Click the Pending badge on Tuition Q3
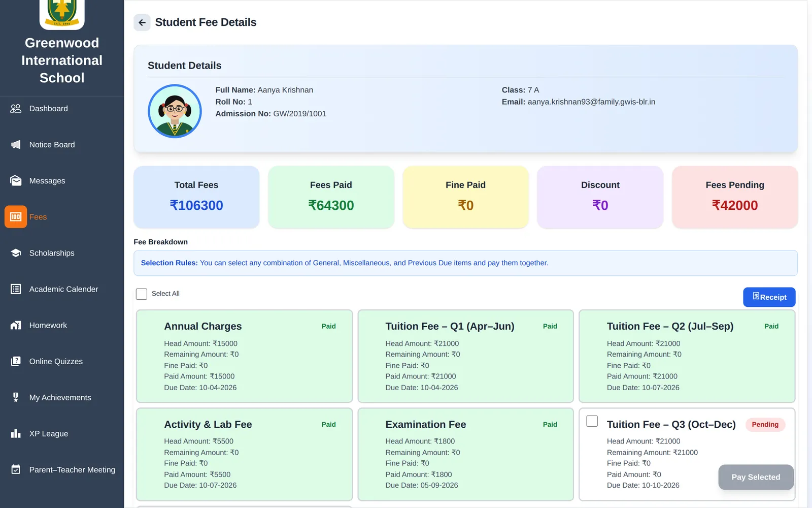The width and height of the screenshot is (812, 508). point(765,425)
